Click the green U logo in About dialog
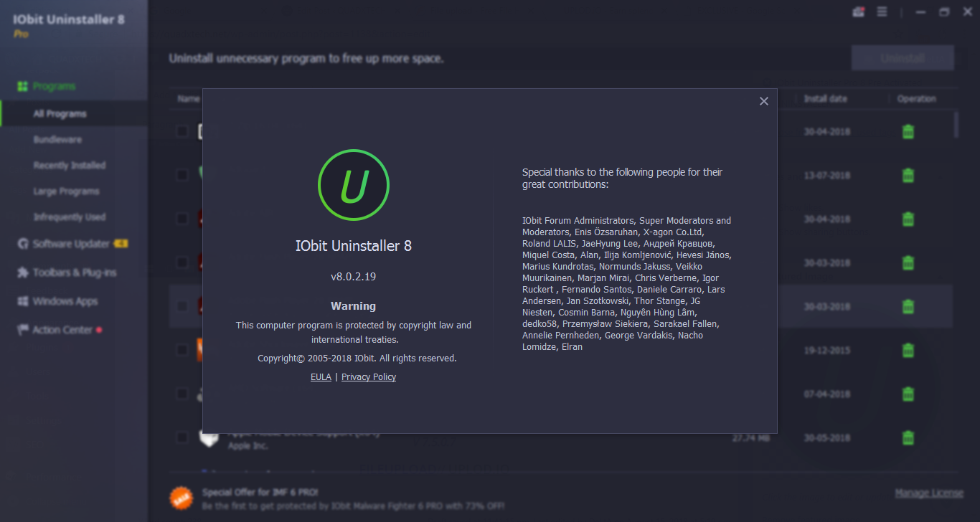This screenshot has height=522, width=980. pyautogui.click(x=353, y=185)
